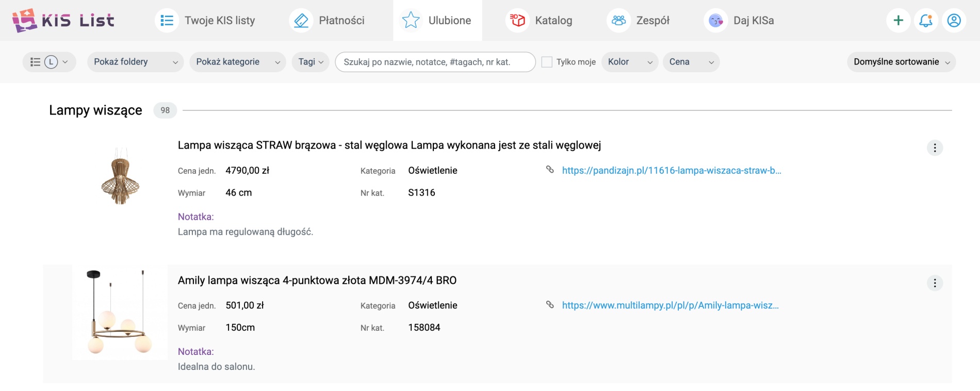Expand the Pokaż foldery dropdown

135,62
